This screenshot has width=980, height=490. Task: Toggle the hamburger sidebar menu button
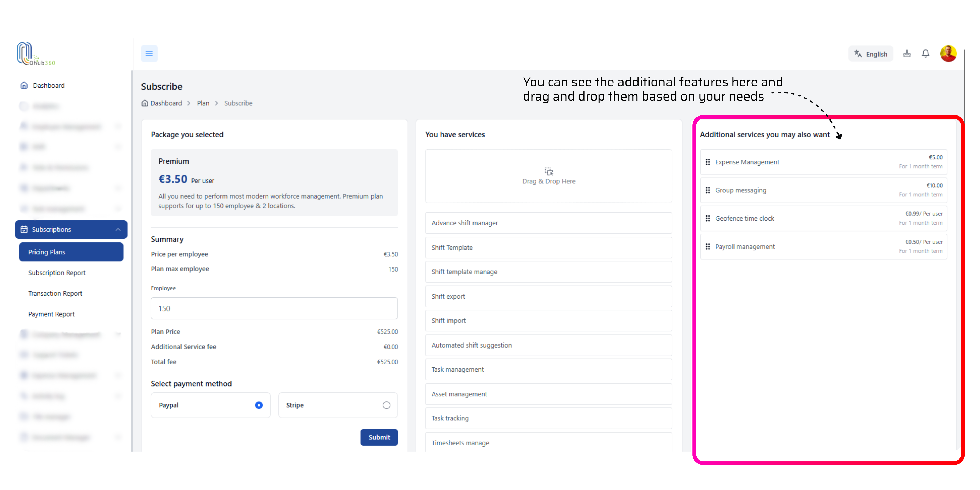tap(149, 54)
